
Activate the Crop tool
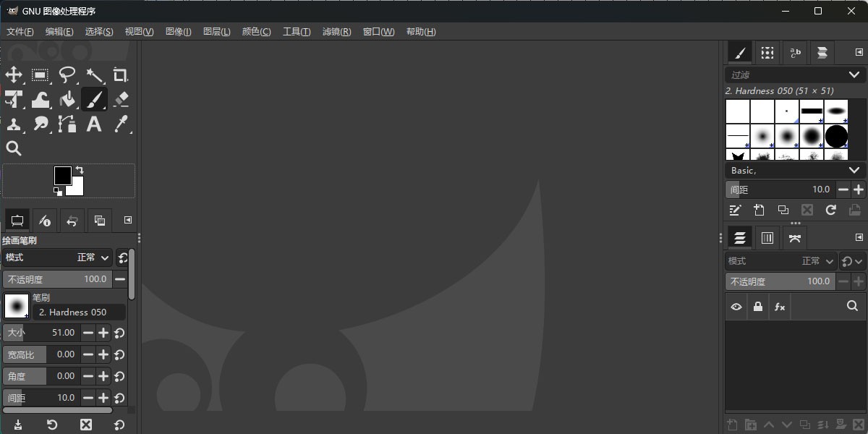click(121, 75)
